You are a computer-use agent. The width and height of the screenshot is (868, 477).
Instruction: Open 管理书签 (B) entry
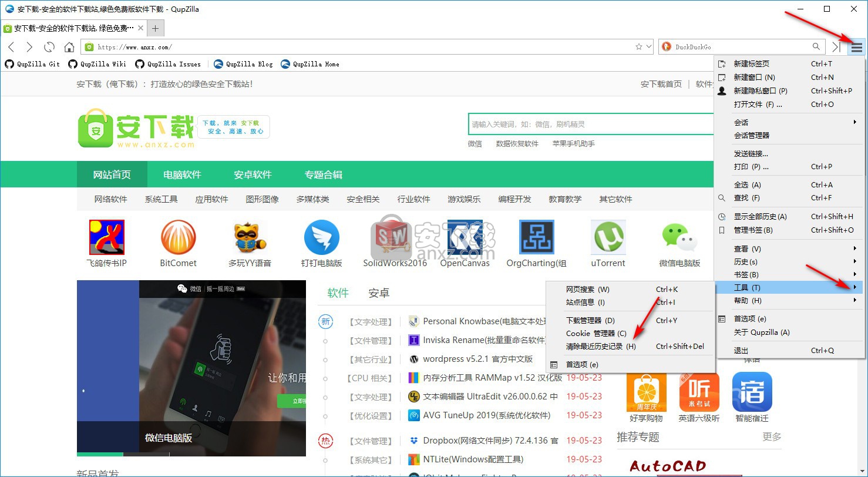[788, 230]
